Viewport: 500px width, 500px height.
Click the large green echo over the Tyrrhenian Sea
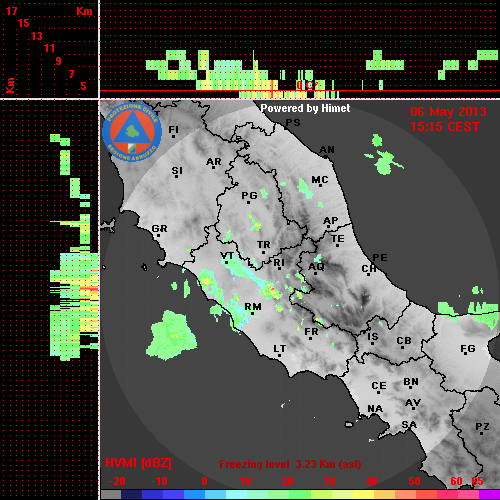[171, 336]
